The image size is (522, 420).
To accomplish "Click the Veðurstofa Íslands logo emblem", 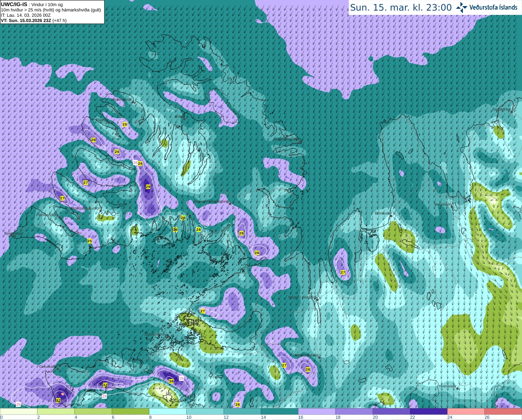I will 462,7.
